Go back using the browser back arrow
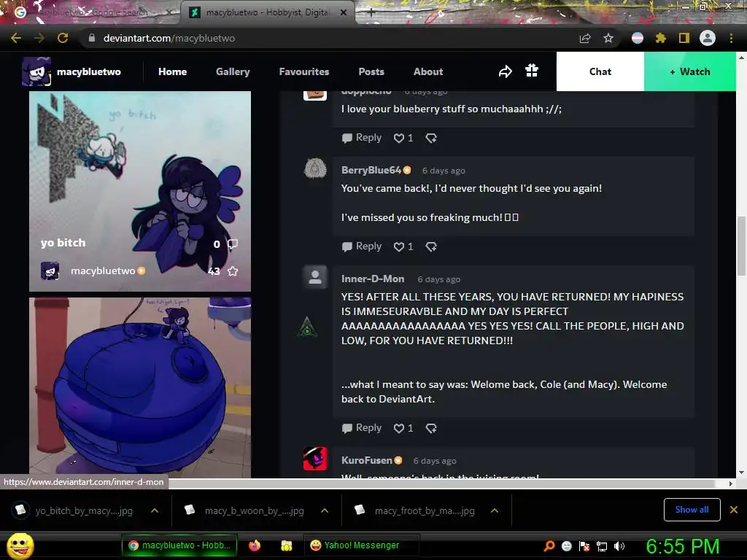 click(x=16, y=38)
